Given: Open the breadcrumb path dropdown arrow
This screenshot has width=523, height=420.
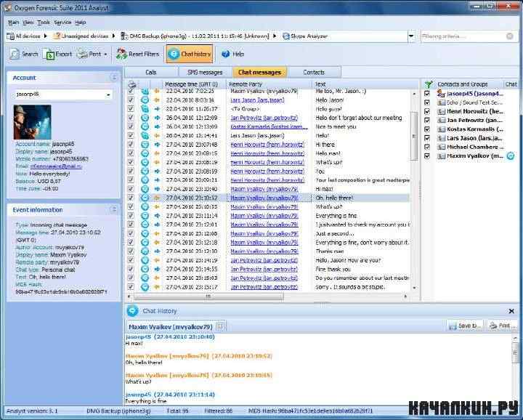Looking at the screenshot, I should pyautogui.click(x=411, y=36).
